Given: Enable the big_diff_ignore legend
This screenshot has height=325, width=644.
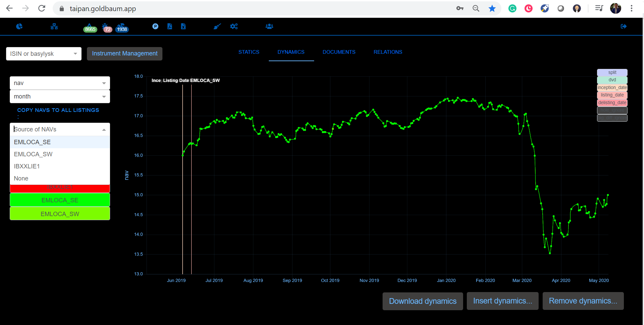Looking at the screenshot, I should [x=612, y=118].
